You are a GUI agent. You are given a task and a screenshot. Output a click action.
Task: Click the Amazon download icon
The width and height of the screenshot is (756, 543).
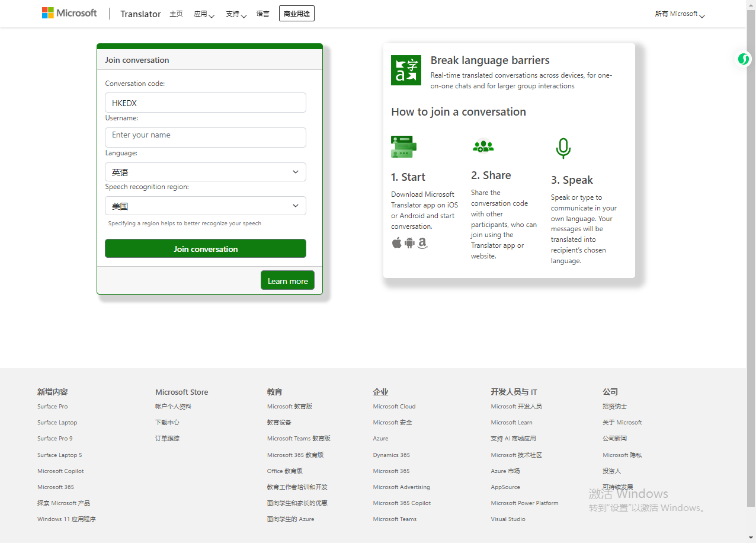pyautogui.click(x=422, y=243)
